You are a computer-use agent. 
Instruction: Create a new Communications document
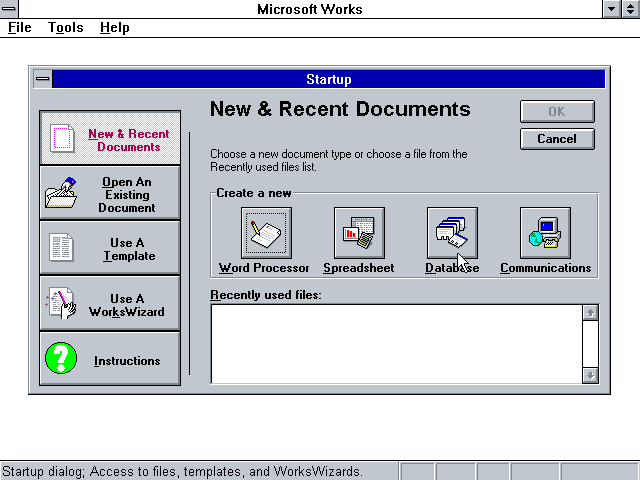[545, 233]
